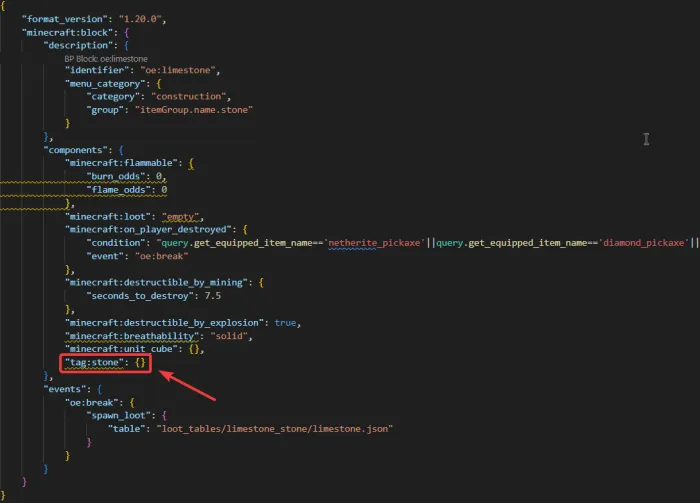The width and height of the screenshot is (700, 503).
Task: Click the "burn_odds" key
Action: pos(116,176)
